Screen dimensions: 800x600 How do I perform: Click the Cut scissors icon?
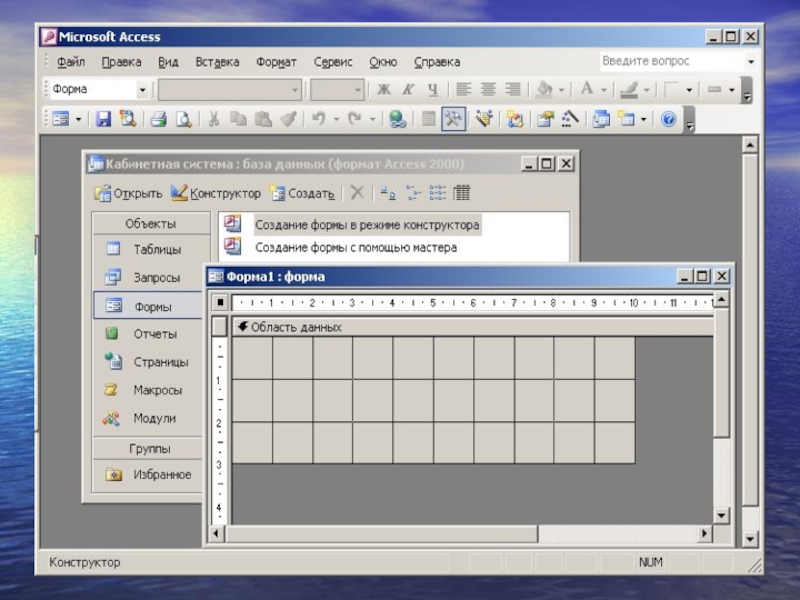click(214, 119)
